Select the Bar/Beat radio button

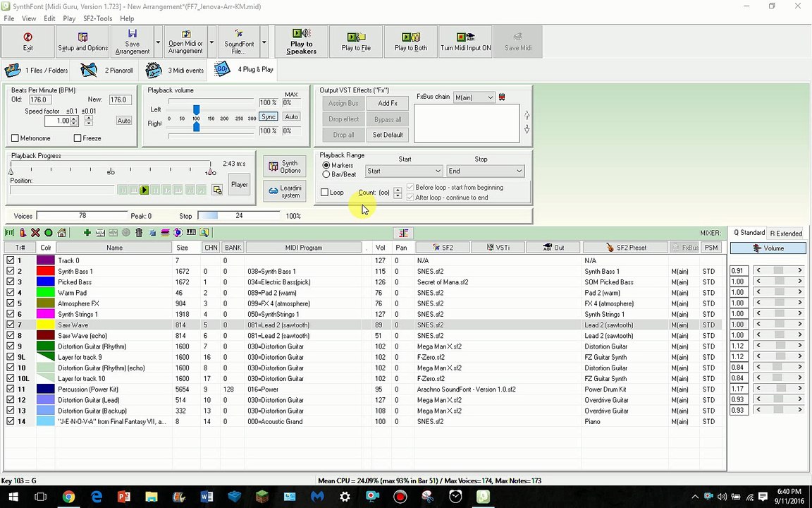tap(326, 174)
